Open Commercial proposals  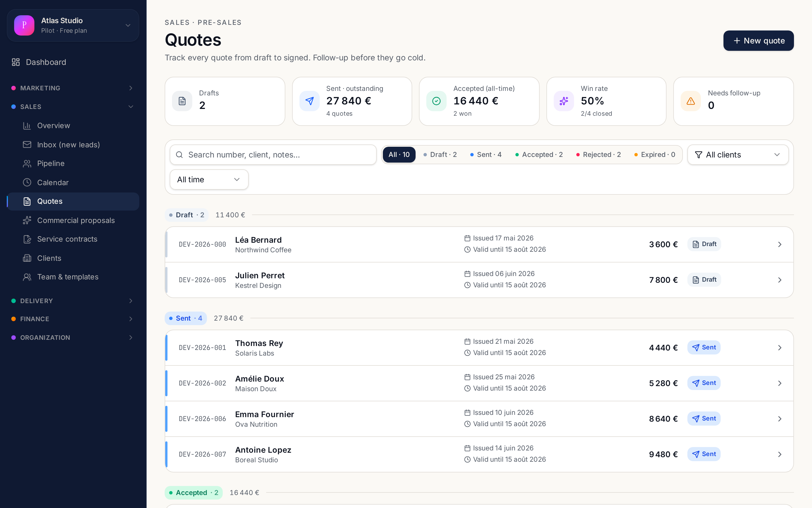(73, 220)
